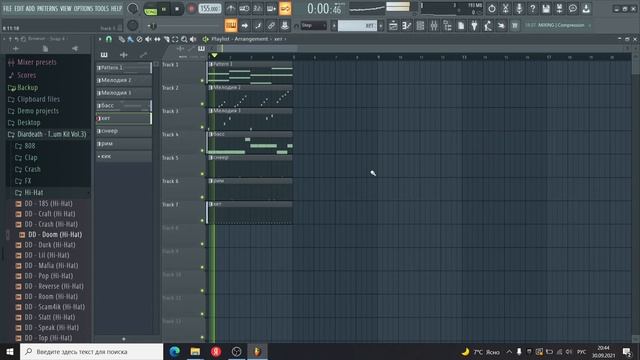
Task: Render audio with the export icon
Action: click(x=559, y=8)
